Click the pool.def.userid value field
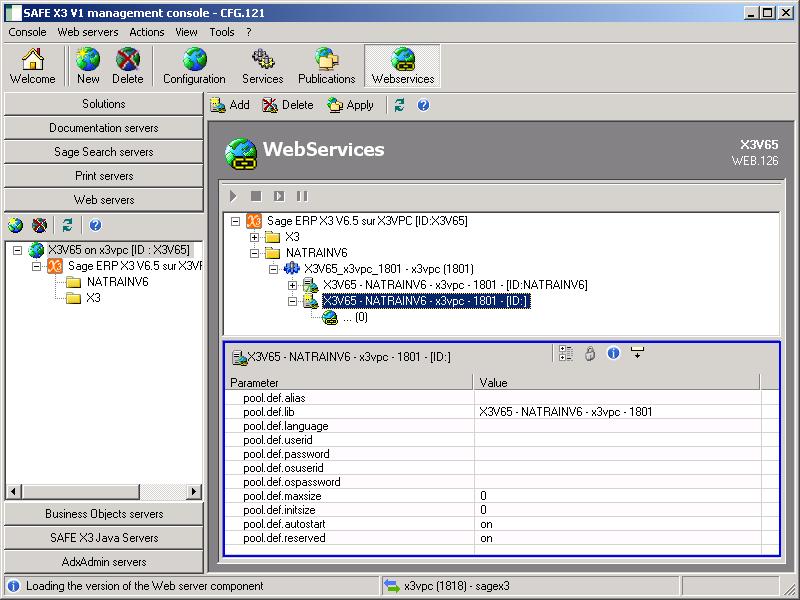The image size is (800, 600). [x=617, y=440]
